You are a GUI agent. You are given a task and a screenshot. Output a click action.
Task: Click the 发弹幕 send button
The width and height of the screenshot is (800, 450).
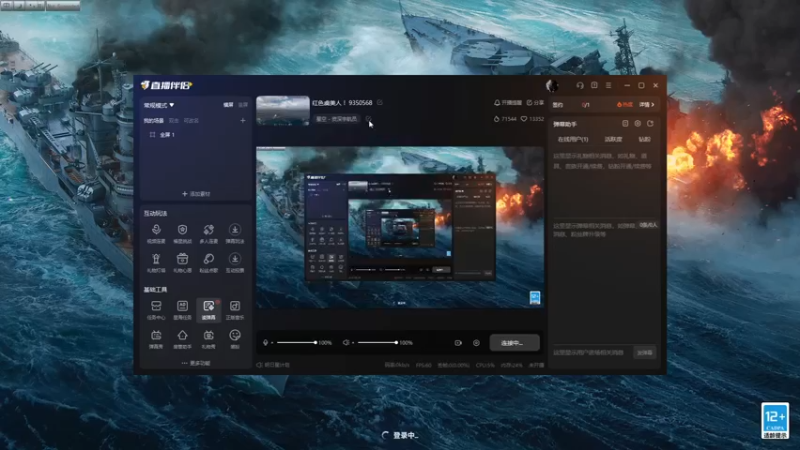click(x=645, y=353)
